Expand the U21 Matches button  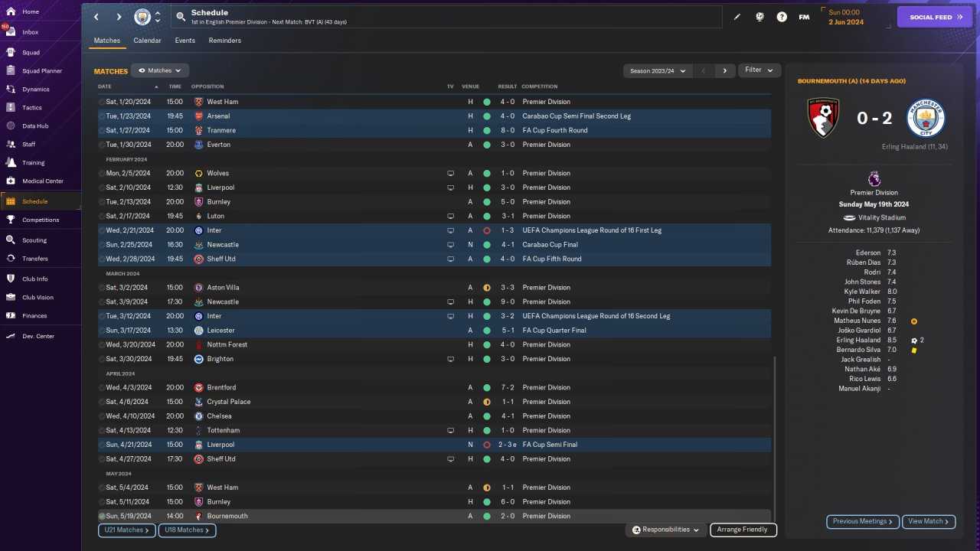(126, 530)
